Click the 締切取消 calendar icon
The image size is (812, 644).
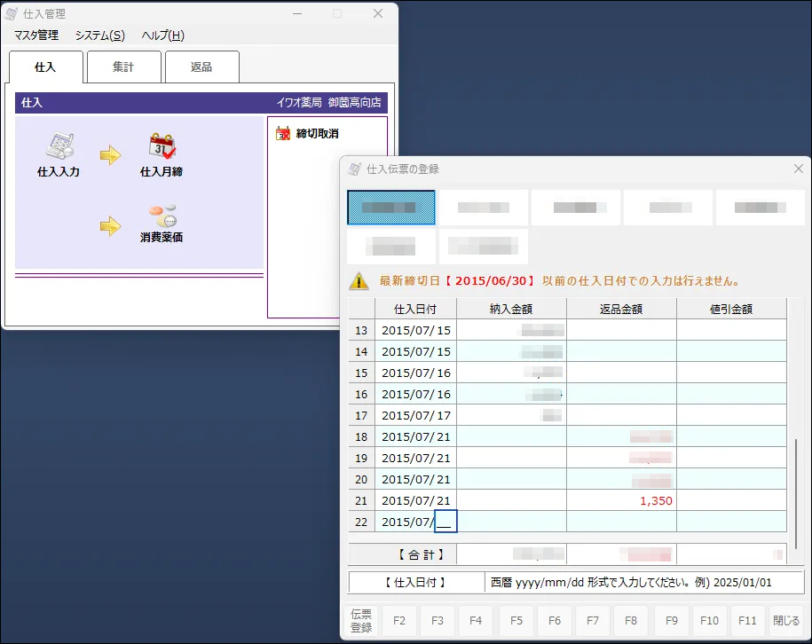click(x=284, y=134)
